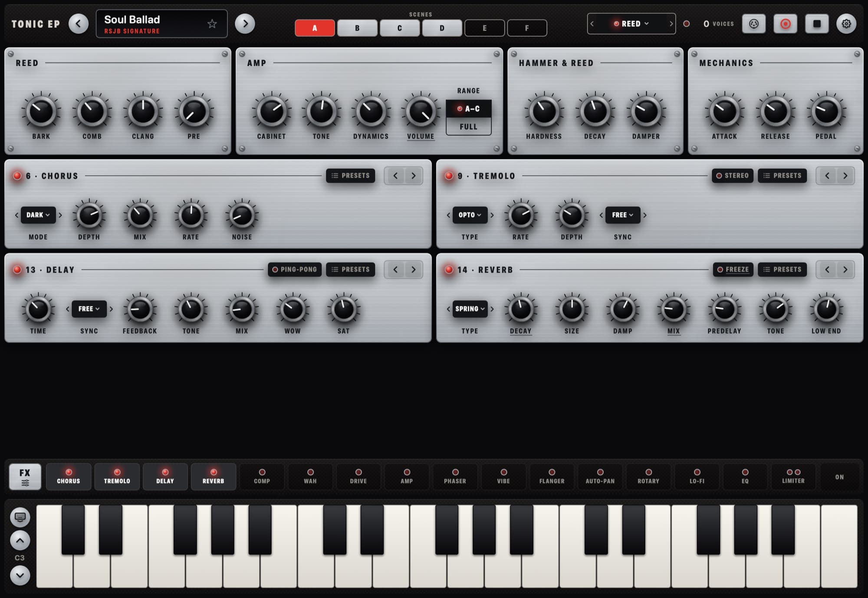Switch to scene B
Viewport: 868px width, 598px height.
357,28
